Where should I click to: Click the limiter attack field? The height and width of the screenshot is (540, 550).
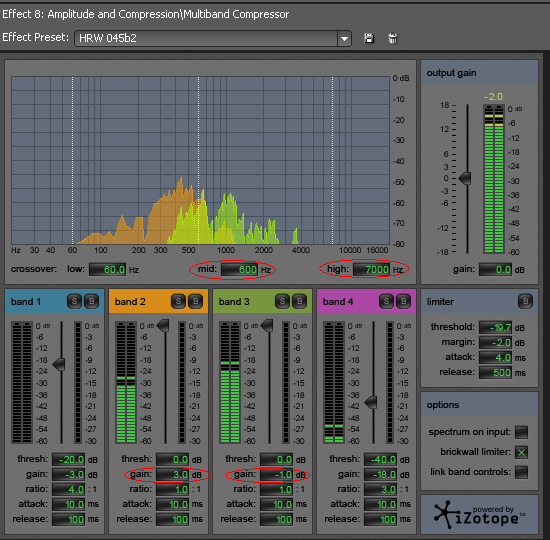click(x=496, y=358)
